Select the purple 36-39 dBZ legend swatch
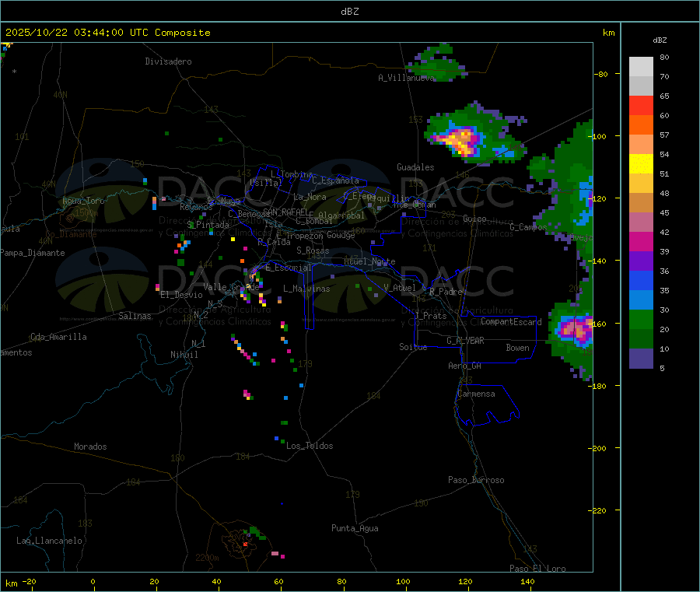 click(x=641, y=261)
